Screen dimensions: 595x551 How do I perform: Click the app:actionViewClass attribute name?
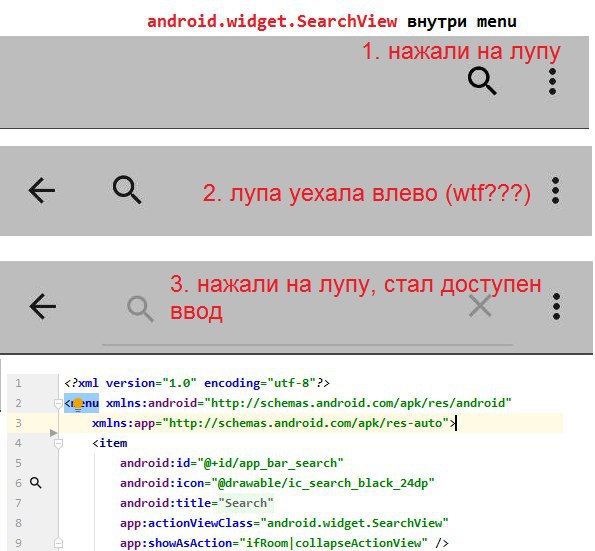click(187, 523)
